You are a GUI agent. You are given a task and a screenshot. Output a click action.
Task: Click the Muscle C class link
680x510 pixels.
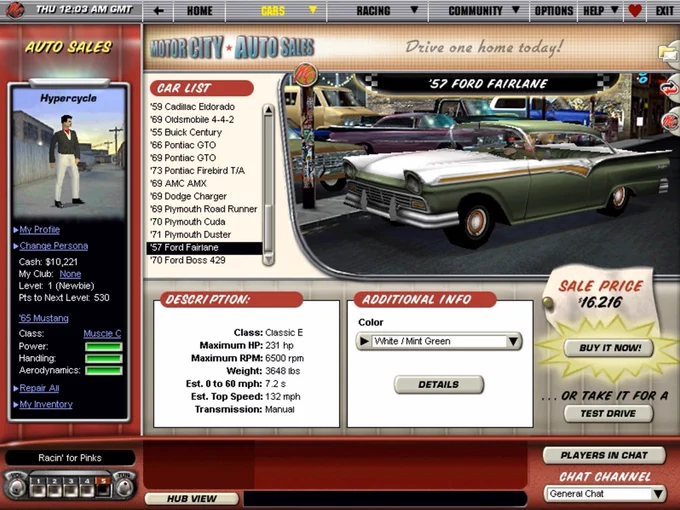(102, 333)
